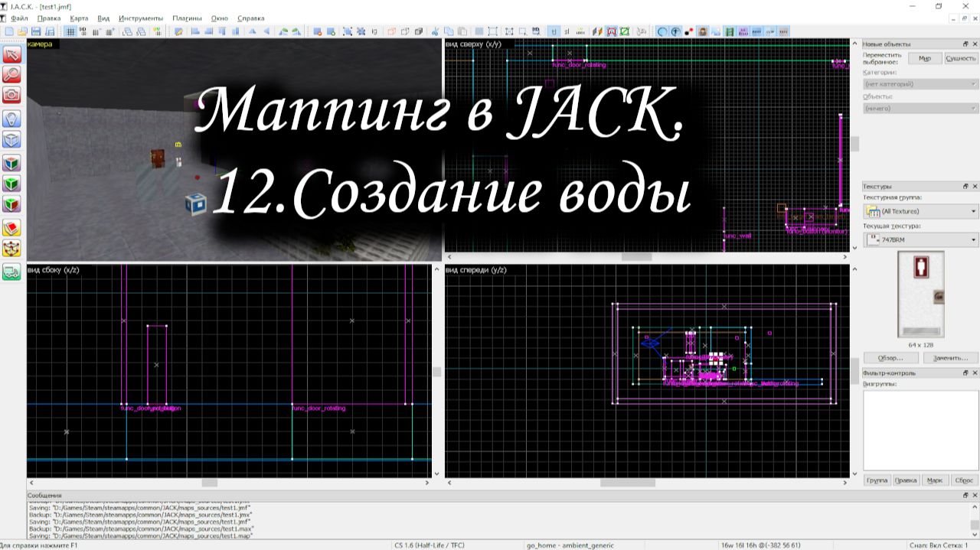Toggle the second blue sphere button
The image size is (980, 550).
(676, 31)
